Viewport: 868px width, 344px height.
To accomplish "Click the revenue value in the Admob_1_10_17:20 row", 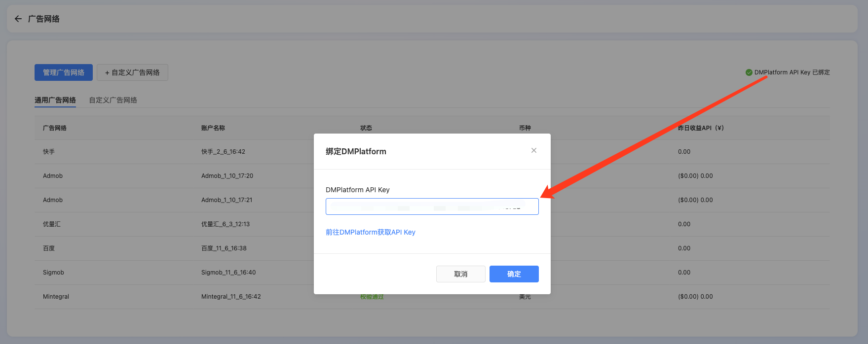I will coord(695,176).
